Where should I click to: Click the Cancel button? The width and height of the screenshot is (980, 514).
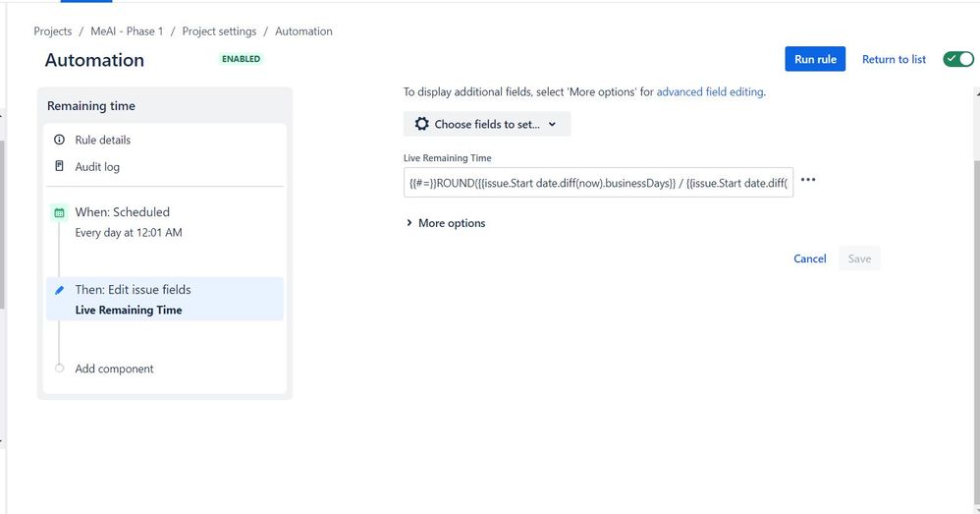click(x=810, y=258)
